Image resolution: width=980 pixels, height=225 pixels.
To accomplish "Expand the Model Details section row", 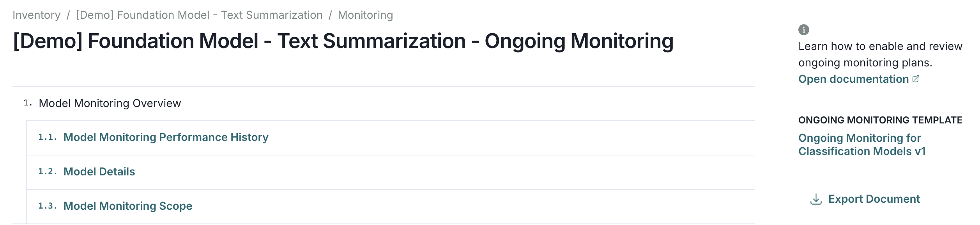I will tap(99, 171).
